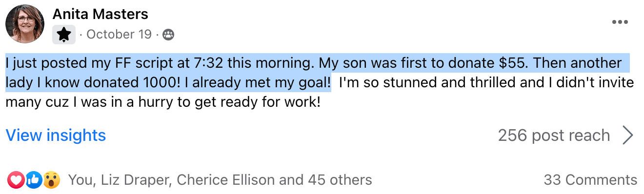Expand post reach with the right chevron arrow

pyautogui.click(x=628, y=136)
